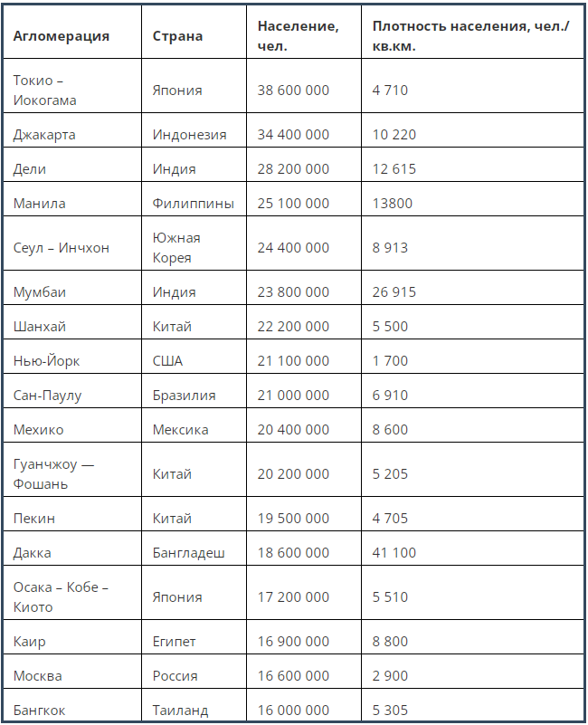The height and width of the screenshot is (725, 588).
Task: Click США in the Нью-Йорк row
Action: pos(167,360)
